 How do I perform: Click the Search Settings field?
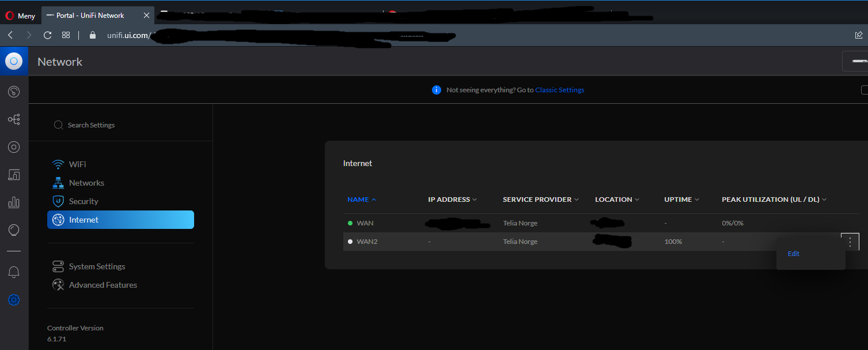click(120, 125)
